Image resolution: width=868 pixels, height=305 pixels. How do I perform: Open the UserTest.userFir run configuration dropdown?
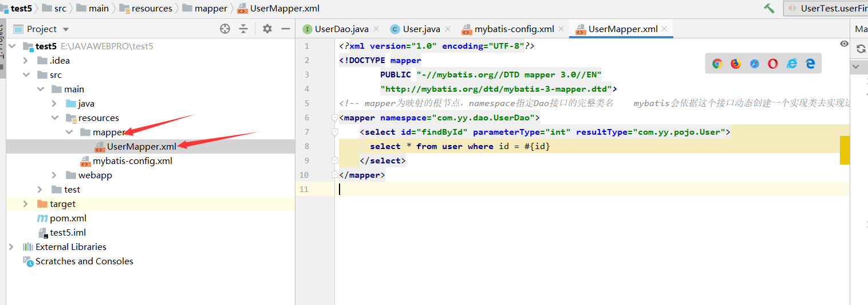pyautogui.click(x=826, y=8)
